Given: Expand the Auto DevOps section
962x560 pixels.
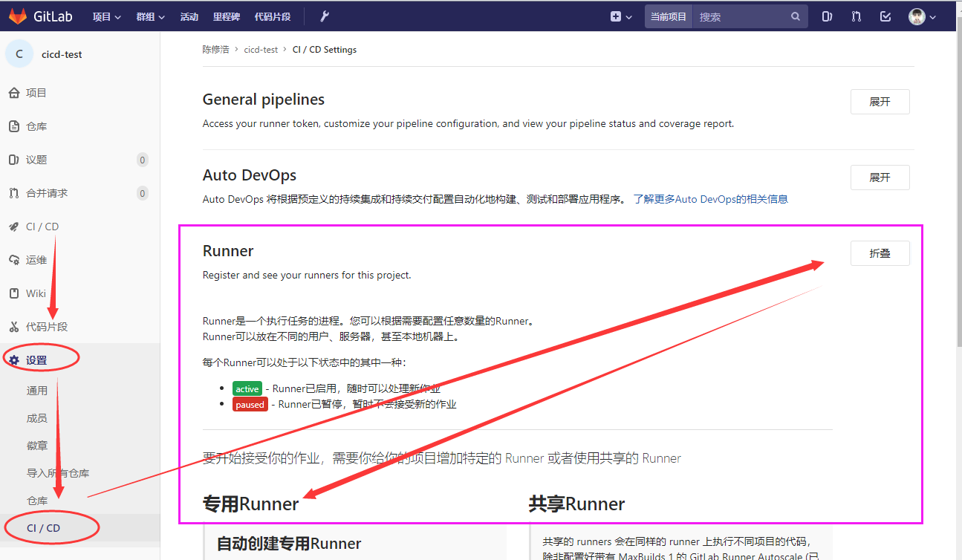Looking at the screenshot, I should 880,178.
